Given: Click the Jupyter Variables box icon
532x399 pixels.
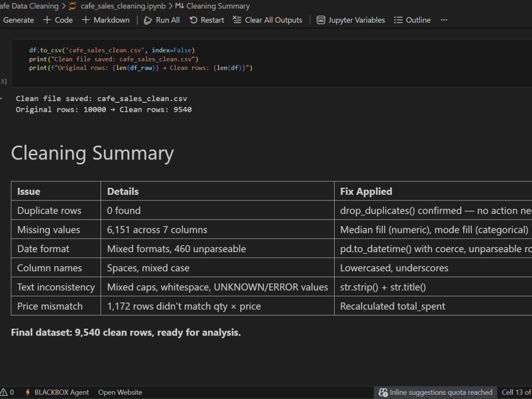Looking at the screenshot, I should tap(321, 20).
